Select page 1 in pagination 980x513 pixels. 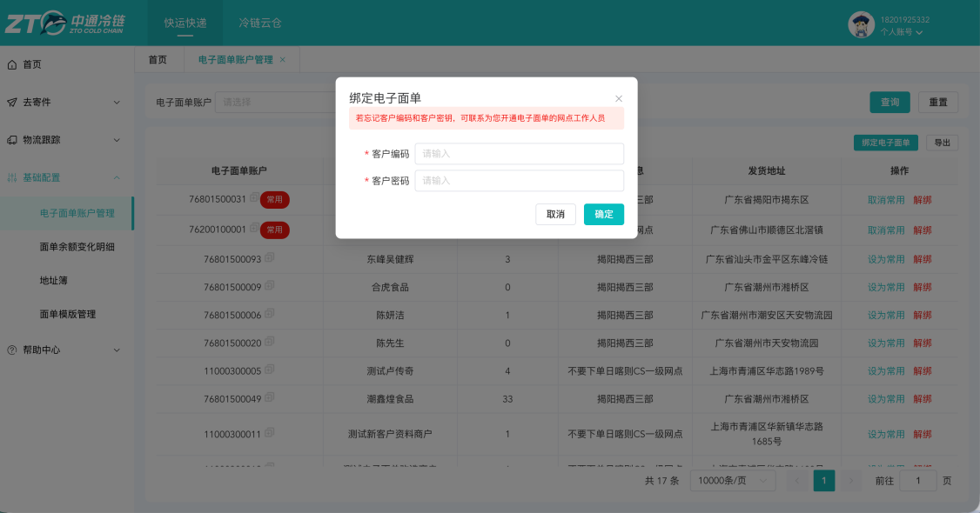pyautogui.click(x=823, y=481)
